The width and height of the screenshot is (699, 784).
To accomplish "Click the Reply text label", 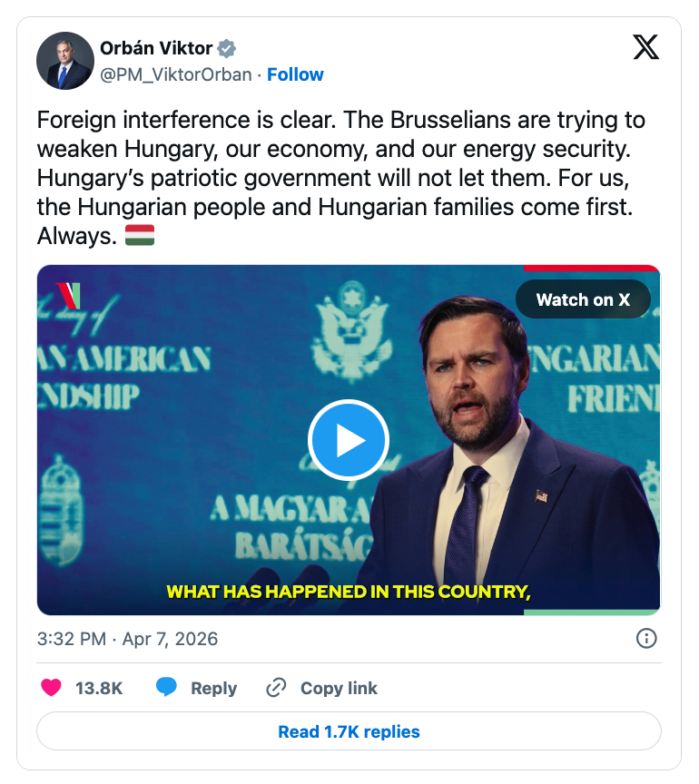I will coord(213,689).
